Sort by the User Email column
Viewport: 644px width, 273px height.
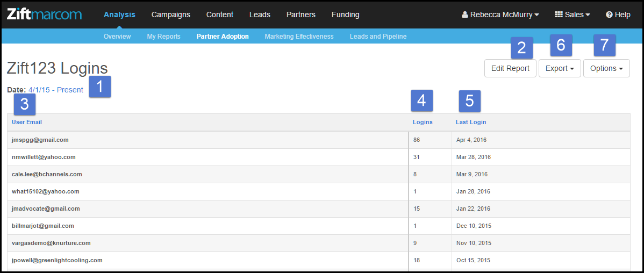pyautogui.click(x=27, y=122)
